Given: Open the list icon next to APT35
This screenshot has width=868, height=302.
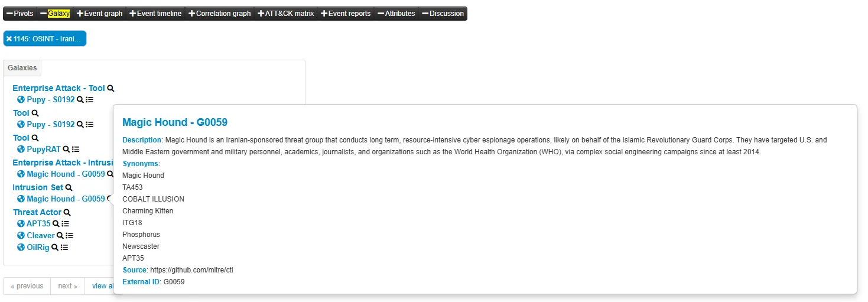Looking at the screenshot, I should coord(66,224).
